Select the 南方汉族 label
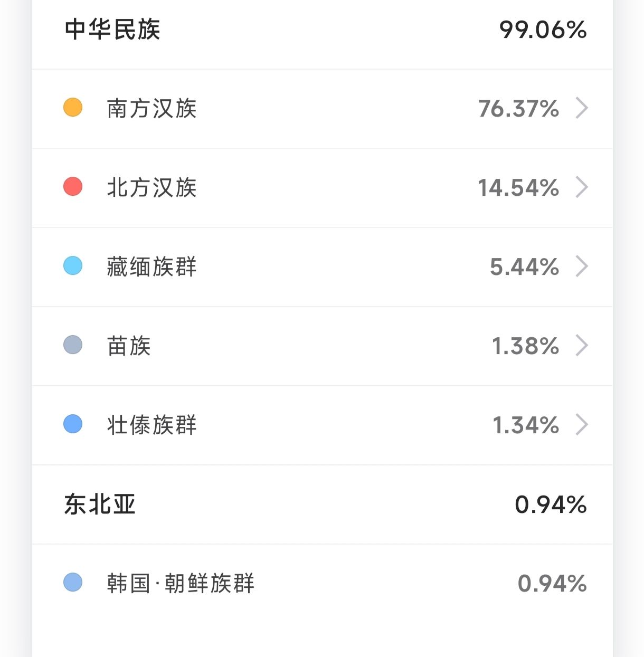Screen dimensions: 644x657 coord(151,109)
